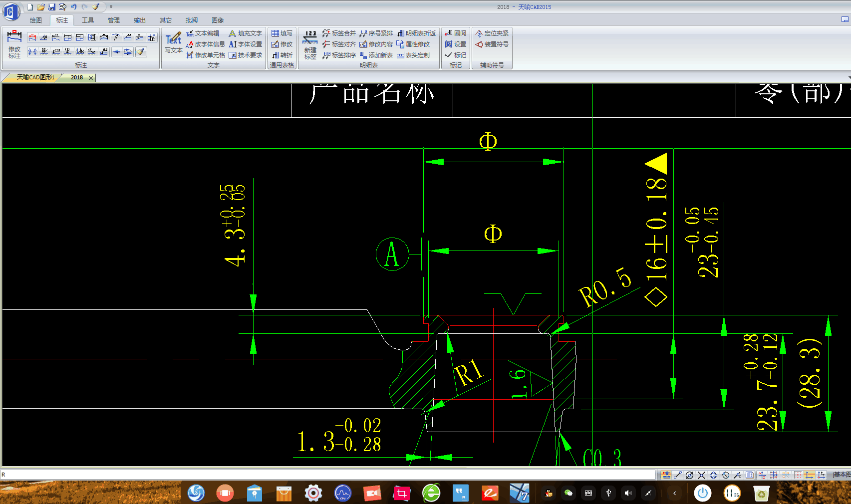851x504 pixels.
Task: Click 标签对齐 command
Action: [339, 44]
